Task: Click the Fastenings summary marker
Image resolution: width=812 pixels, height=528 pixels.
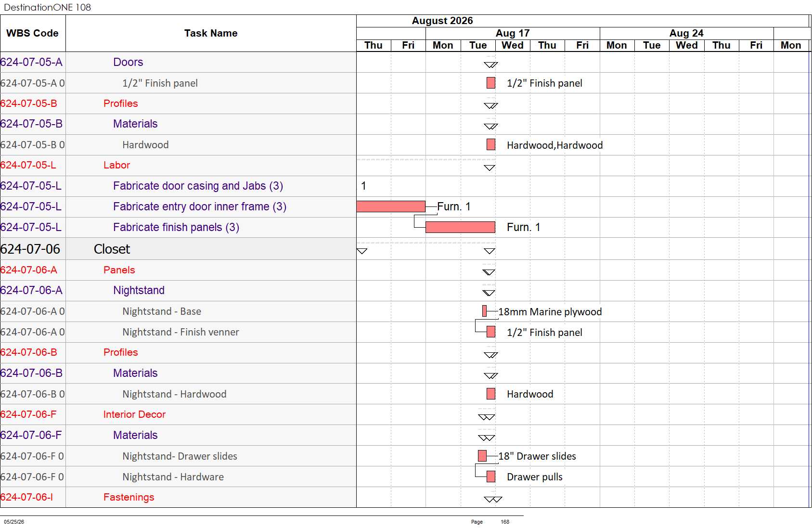Action: pyautogui.click(x=493, y=499)
